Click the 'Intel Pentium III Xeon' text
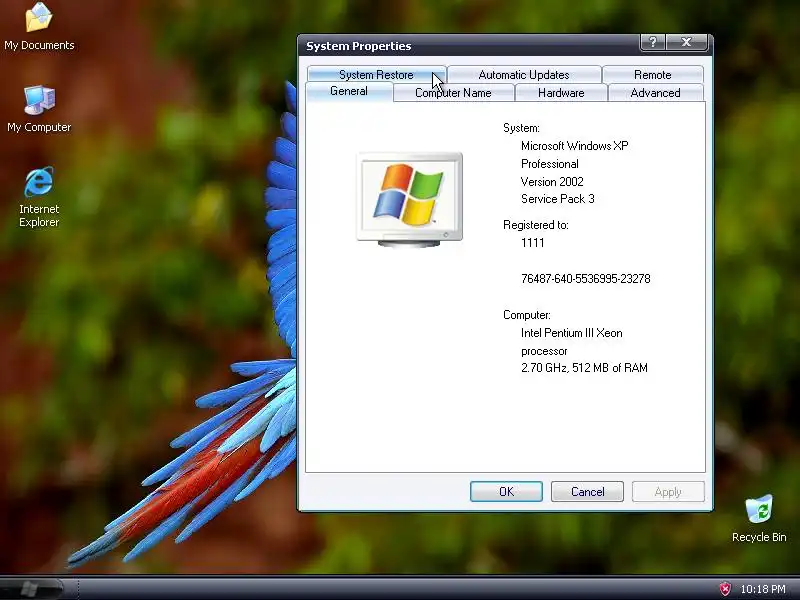The image size is (800, 600). tap(571, 333)
